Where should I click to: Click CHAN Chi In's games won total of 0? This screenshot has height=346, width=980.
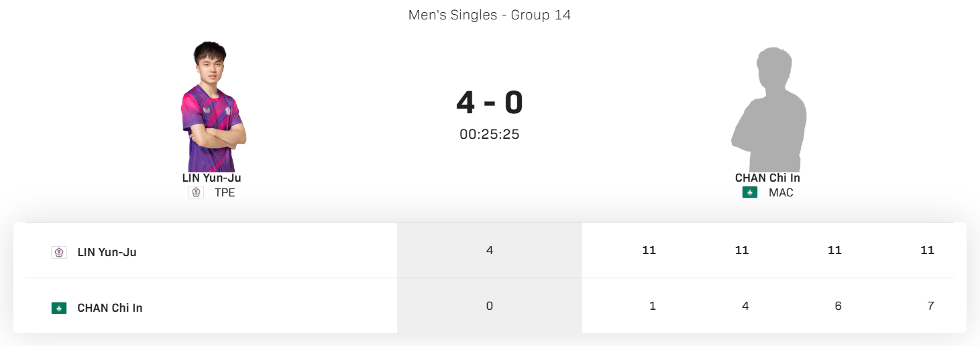pos(490,306)
